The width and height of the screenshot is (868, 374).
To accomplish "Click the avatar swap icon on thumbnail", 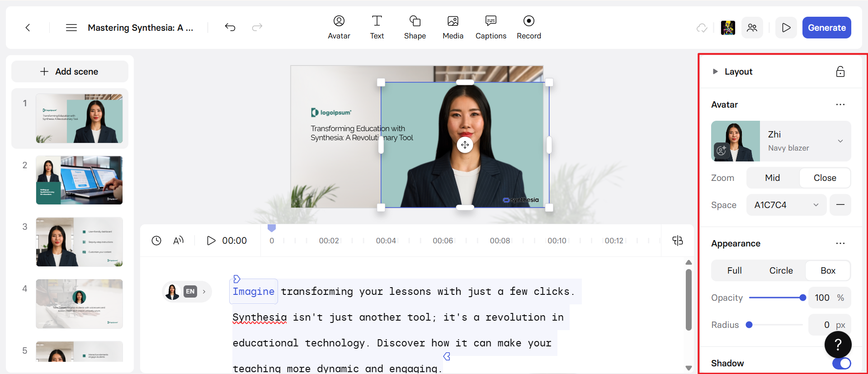I will (722, 151).
